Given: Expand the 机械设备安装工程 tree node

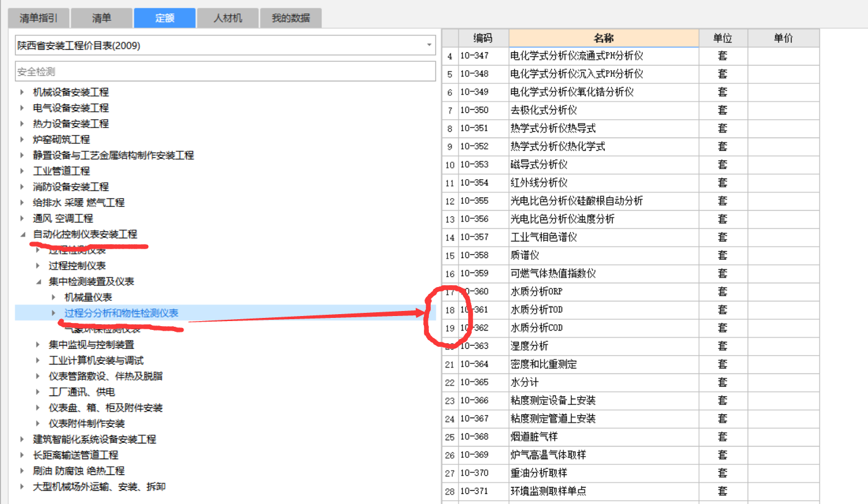Looking at the screenshot, I should pos(22,92).
